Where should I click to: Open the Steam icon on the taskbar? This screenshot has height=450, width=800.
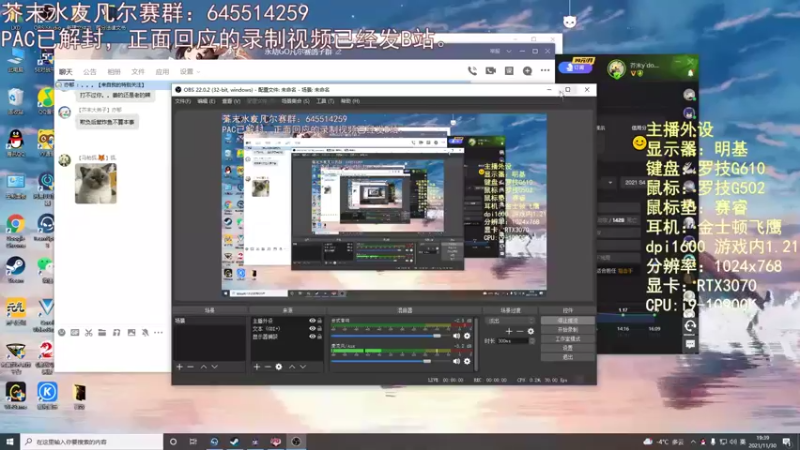pyautogui.click(x=234, y=442)
